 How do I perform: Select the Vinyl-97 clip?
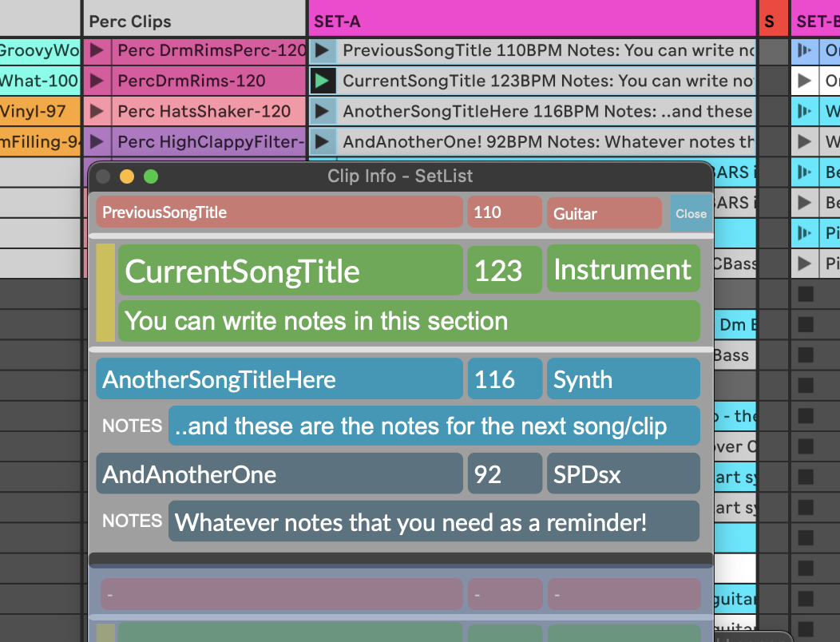coord(40,112)
